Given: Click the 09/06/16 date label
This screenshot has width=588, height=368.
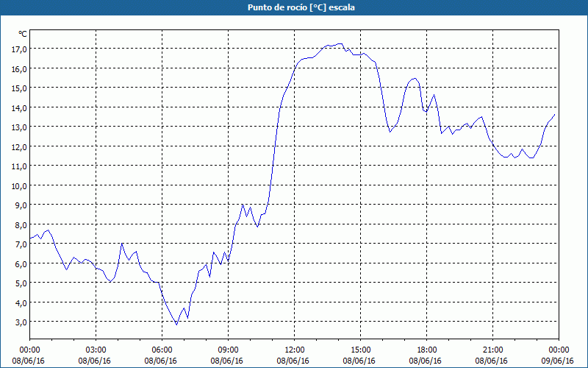Looking at the screenshot, I should coord(558,361).
